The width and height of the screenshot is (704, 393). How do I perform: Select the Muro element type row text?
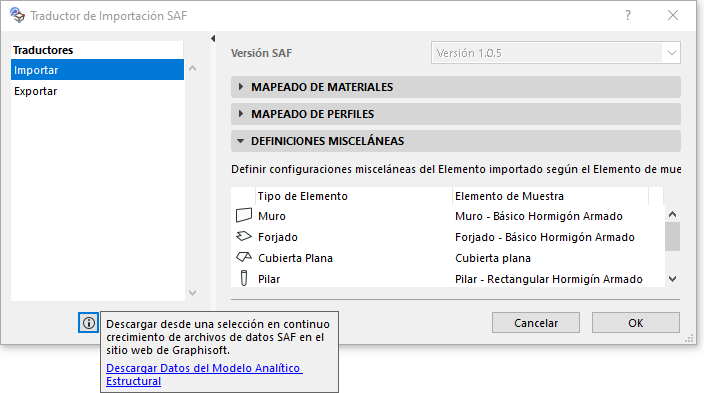coord(272,216)
